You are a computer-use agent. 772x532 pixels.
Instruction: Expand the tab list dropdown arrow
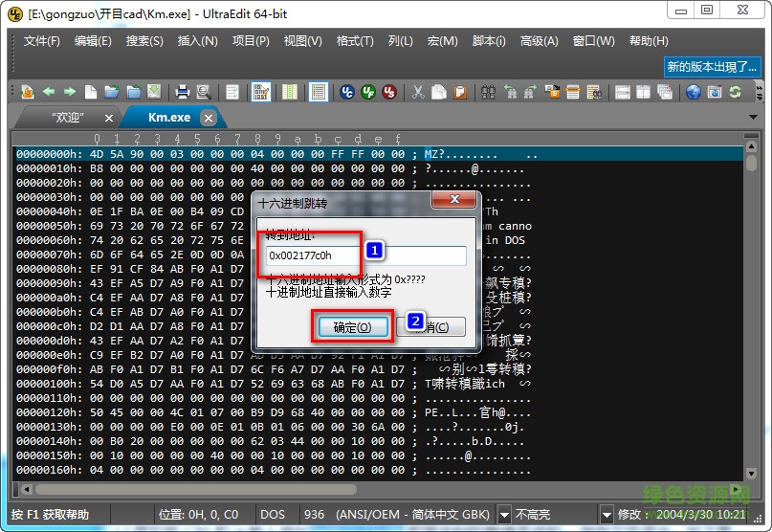point(753,118)
